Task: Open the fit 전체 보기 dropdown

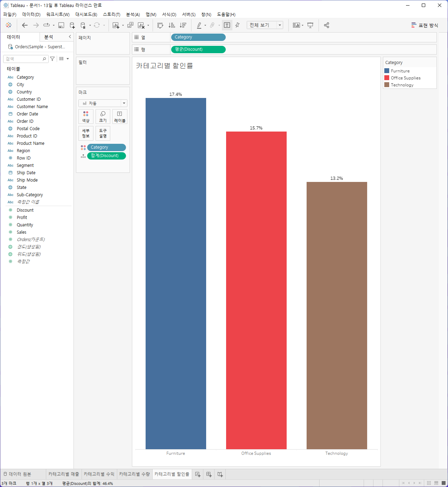Action: pyautogui.click(x=265, y=25)
